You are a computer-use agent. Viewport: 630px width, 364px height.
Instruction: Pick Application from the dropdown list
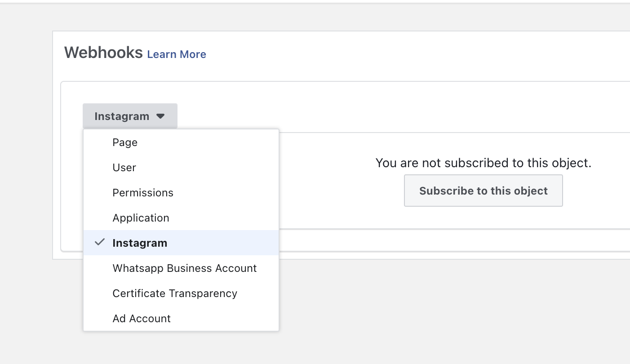pos(141,218)
